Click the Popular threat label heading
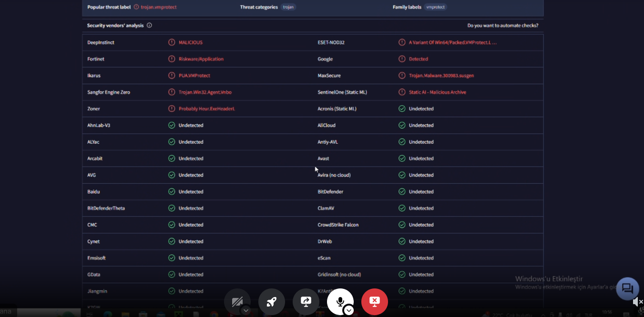This screenshot has width=644, height=317. (x=109, y=7)
